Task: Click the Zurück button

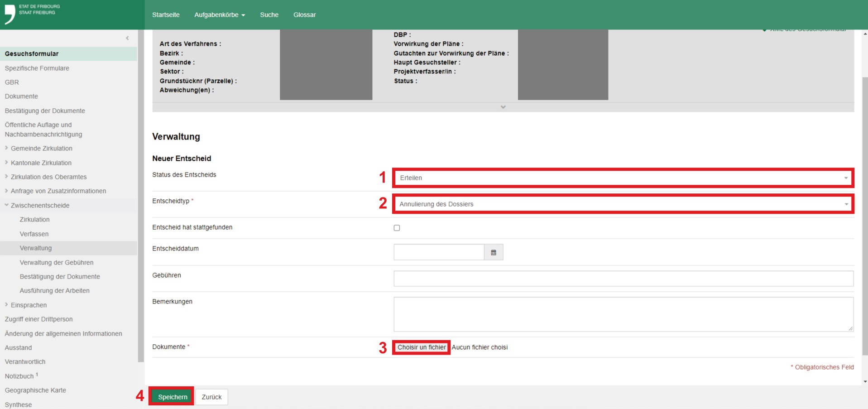Action: 211,397
